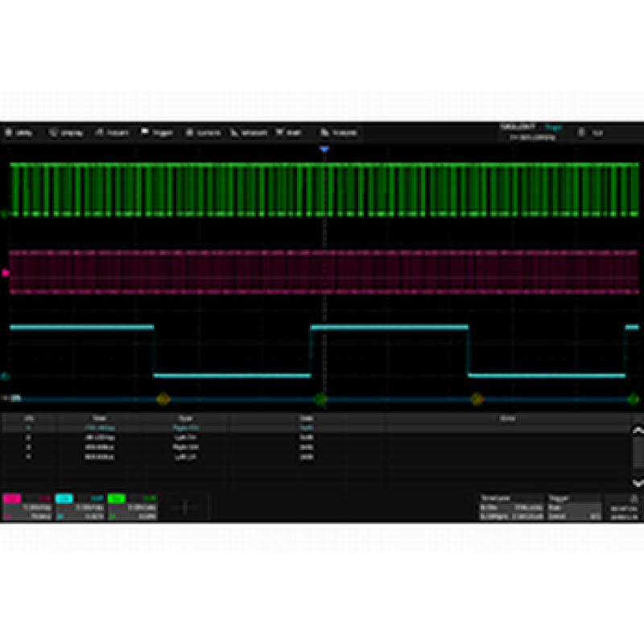Select the cyan channel ground-level indicator
Screen dimensions: 644x644
pos(5,376)
